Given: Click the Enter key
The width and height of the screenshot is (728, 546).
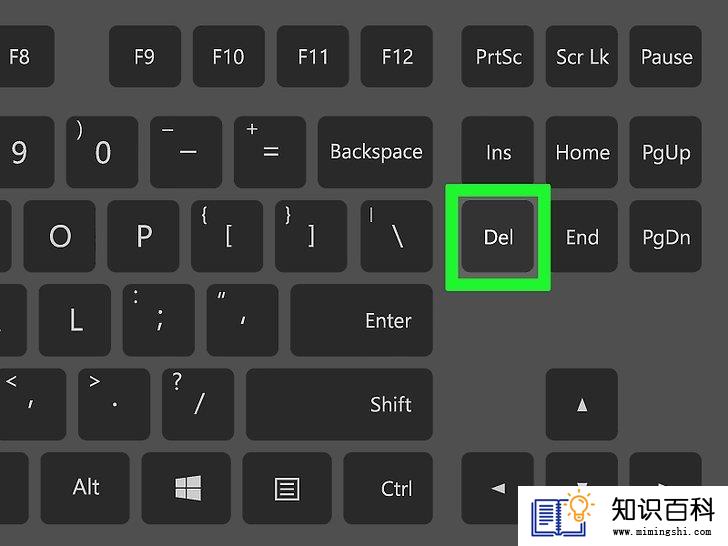Looking at the screenshot, I should [x=362, y=320].
